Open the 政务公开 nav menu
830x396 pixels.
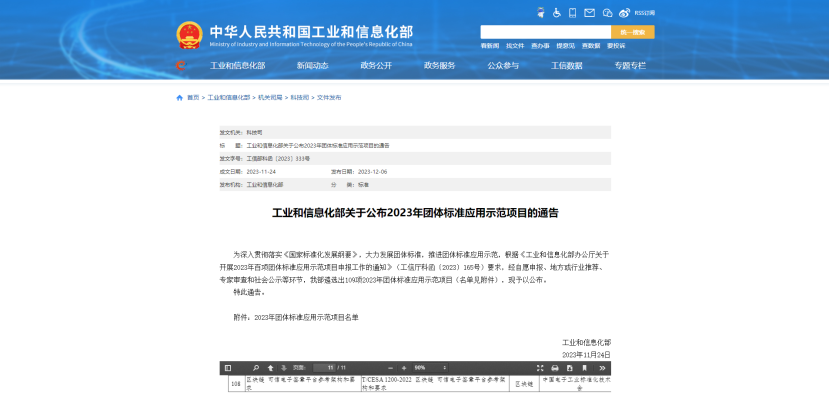tap(376, 66)
